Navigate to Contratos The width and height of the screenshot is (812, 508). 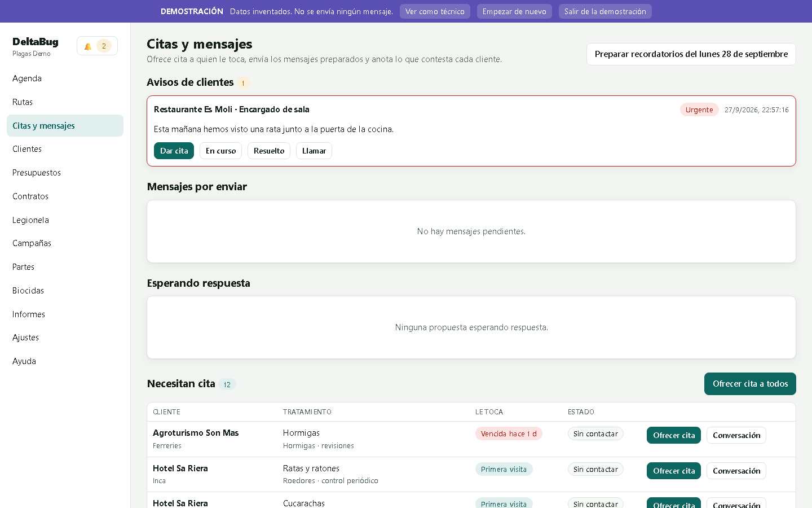pos(65,196)
